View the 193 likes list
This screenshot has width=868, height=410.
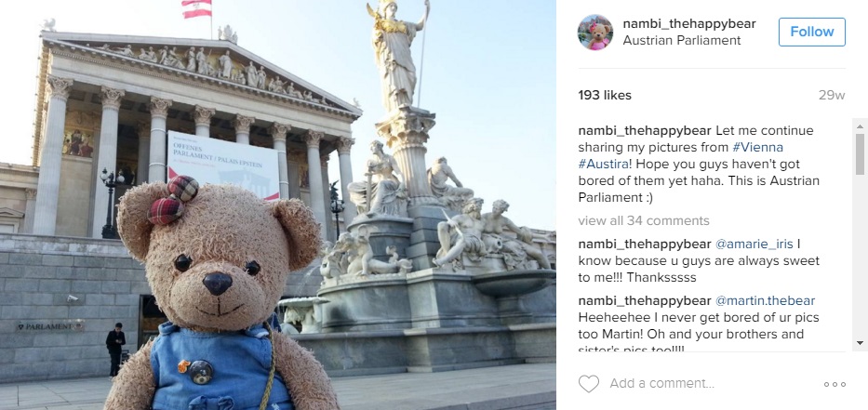(605, 95)
